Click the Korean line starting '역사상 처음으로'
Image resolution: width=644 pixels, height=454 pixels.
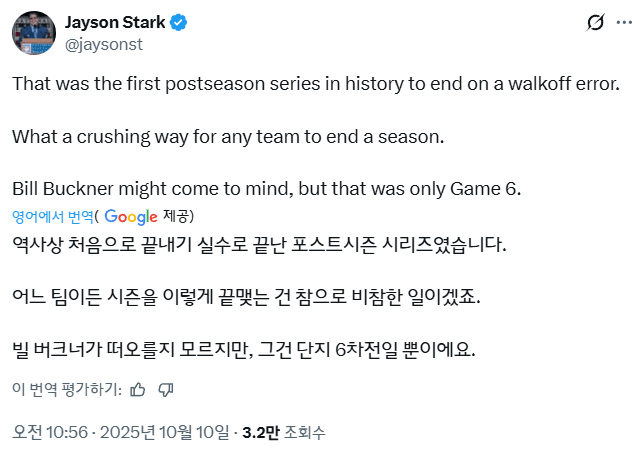click(x=259, y=244)
